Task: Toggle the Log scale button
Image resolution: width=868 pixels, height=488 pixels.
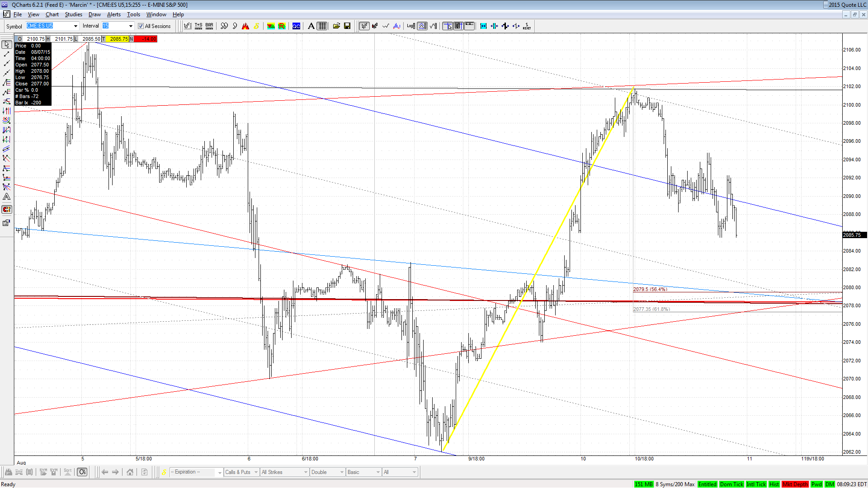Action: click(411, 26)
